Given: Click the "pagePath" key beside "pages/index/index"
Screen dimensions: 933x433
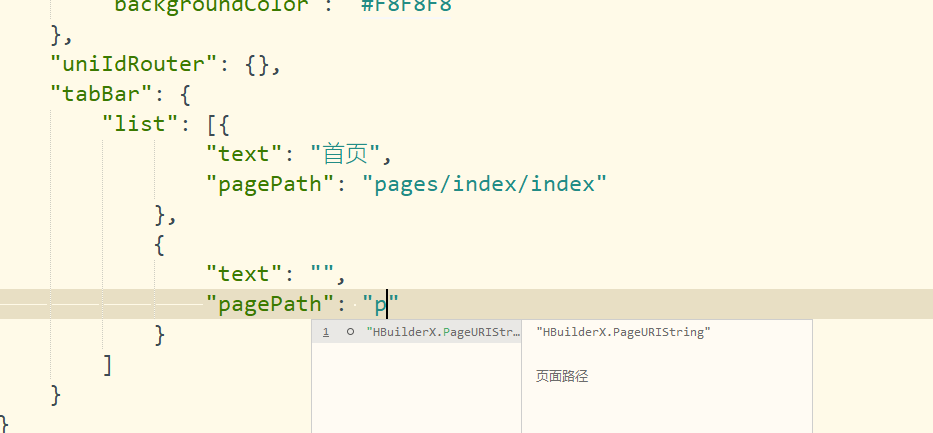Looking at the screenshot, I should click(272, 184).
